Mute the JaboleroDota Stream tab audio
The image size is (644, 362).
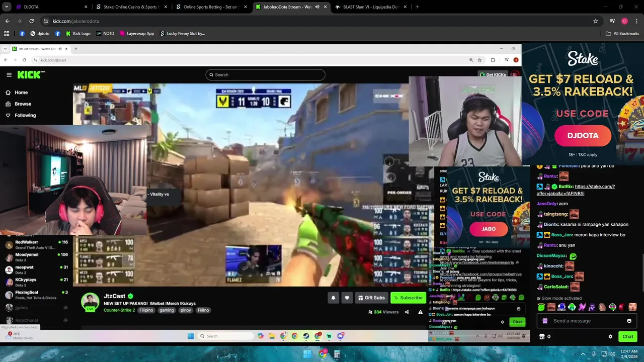[317, 7]
